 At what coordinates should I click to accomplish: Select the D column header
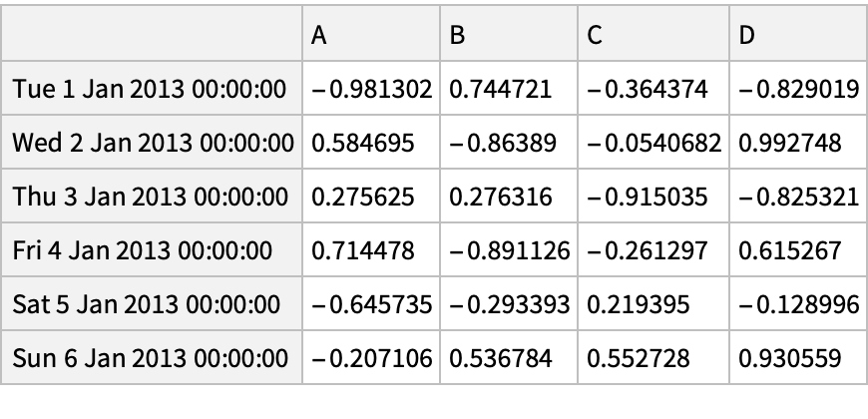click(x=796, y=35)
